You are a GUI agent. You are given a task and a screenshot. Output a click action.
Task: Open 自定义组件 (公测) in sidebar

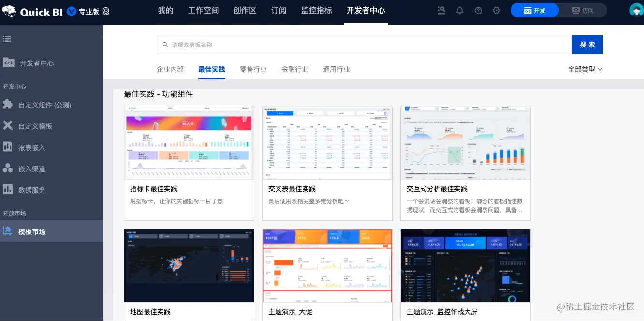44,105
